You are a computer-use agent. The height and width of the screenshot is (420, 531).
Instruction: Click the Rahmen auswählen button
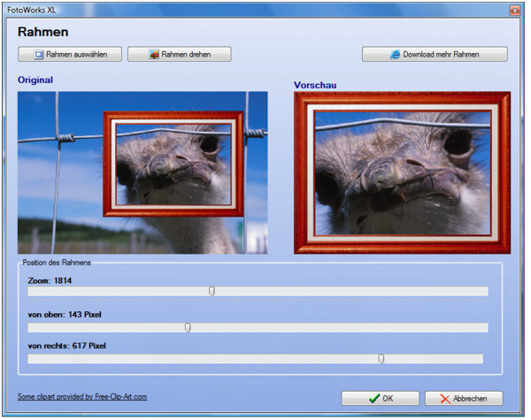[70, 55]
